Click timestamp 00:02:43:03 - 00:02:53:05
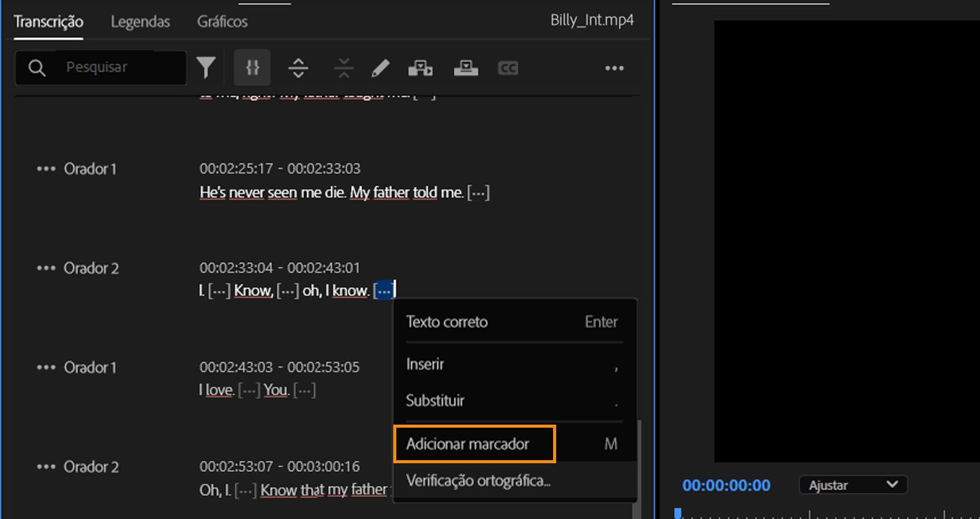Viewport: 980px width, 519px height. coord(279,367)
